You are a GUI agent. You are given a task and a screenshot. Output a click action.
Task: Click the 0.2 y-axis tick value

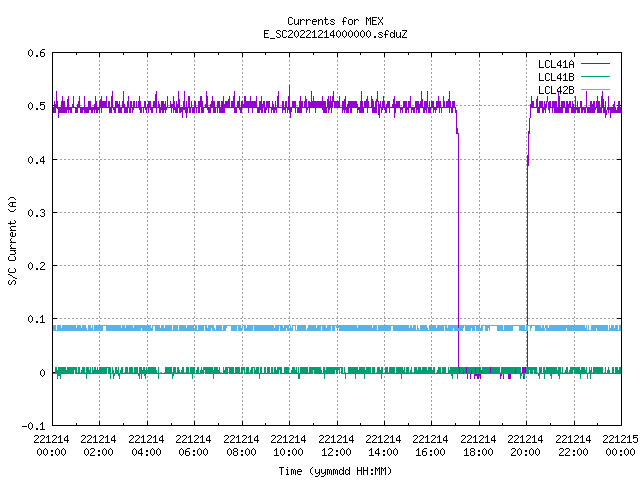point(36,266)
